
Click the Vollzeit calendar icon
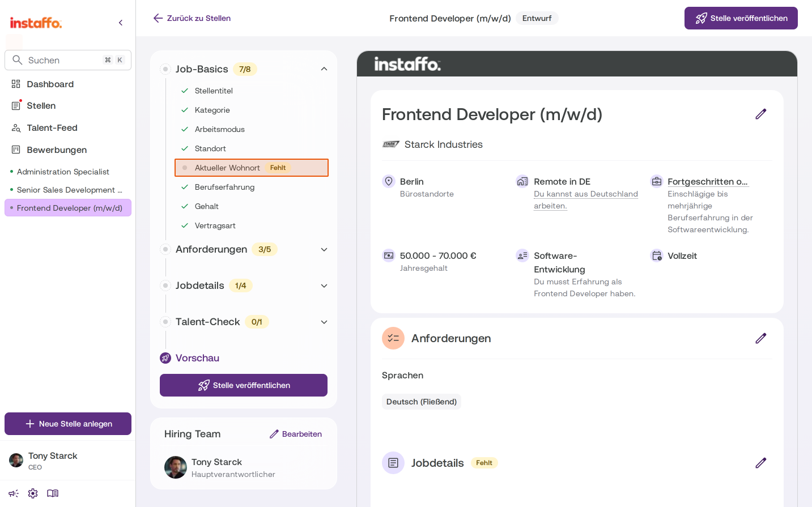tap(656, 255)
